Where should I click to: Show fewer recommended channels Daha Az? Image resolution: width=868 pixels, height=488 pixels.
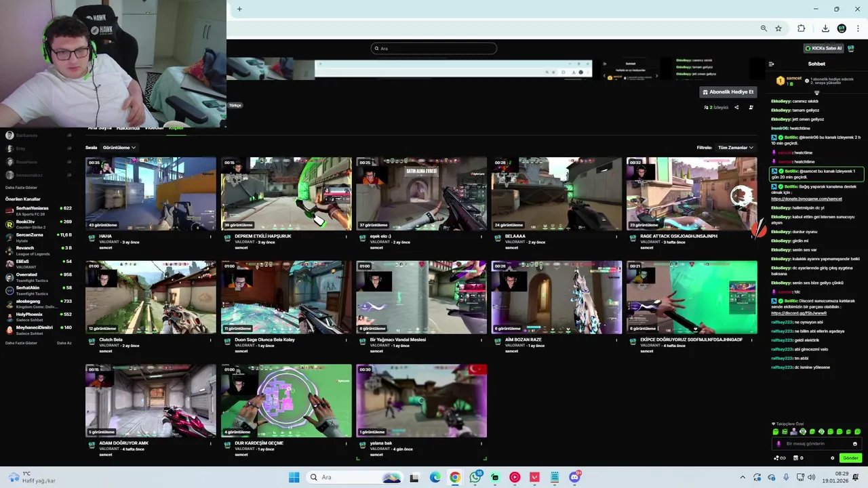[x=64, y=343]
